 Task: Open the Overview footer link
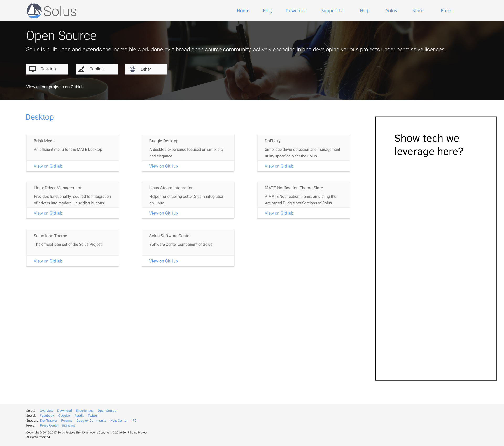pos(46,411)
